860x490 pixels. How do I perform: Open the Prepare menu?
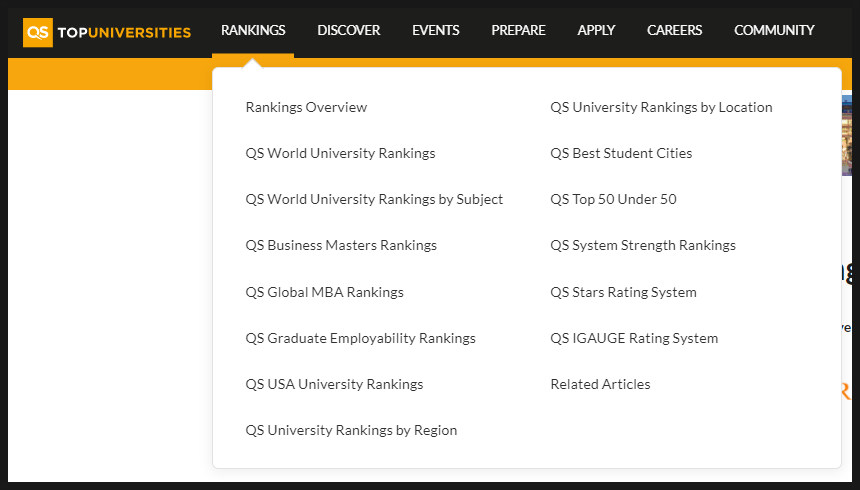518,30
